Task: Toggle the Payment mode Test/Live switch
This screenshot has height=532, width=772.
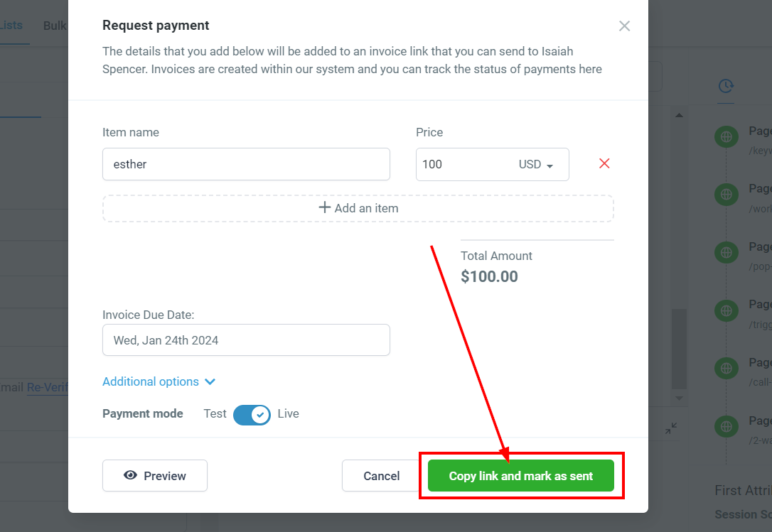Action: coord(252,415)
